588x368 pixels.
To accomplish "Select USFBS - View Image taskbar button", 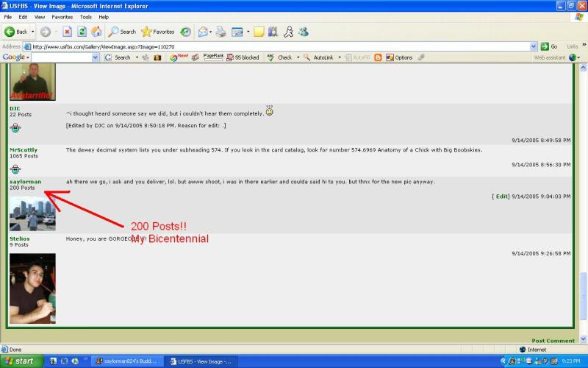I will pyautogui.click(x=201, y=361).
